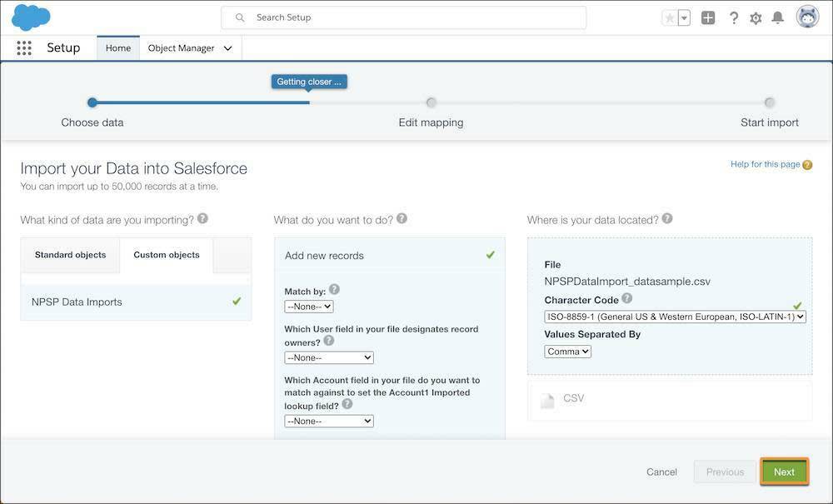The image size is (833, 504).
Task: Select the NPSP Data Imports object row
Action: (136, 302)
